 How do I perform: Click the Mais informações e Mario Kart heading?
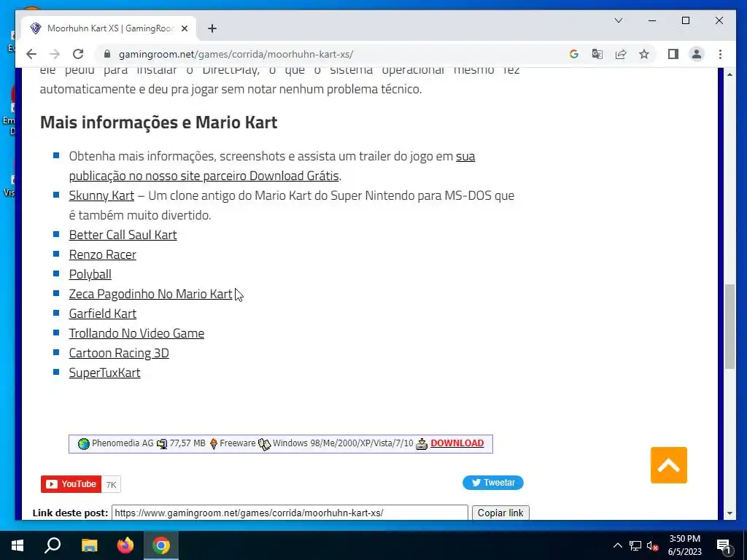(x=158, y=122)
